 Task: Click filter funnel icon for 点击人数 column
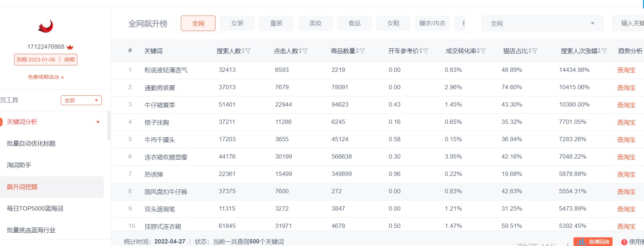point(305,51)
